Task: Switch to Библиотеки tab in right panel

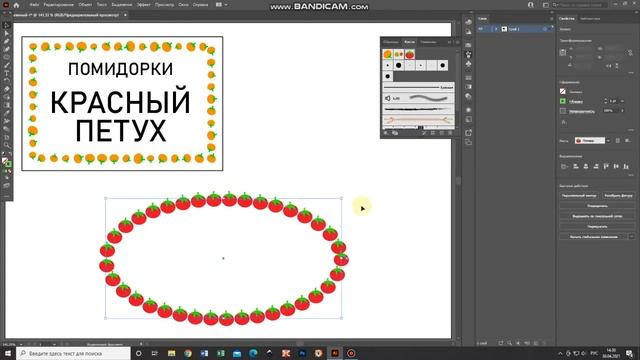Action: pos(590,18)
